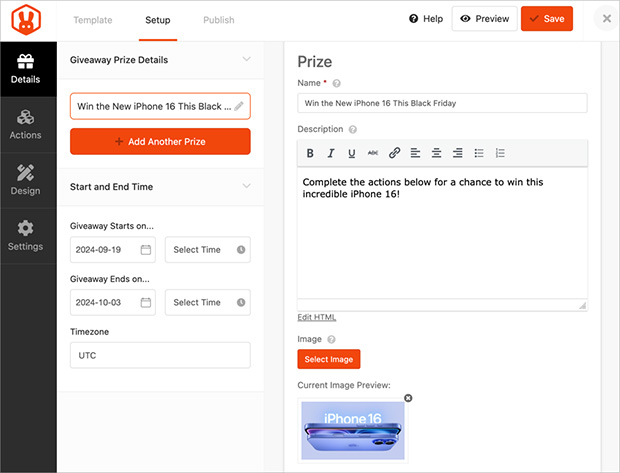Click help tooltip next to Name
Viewport: 620px width, 473px height.
(x=336, y=83)
